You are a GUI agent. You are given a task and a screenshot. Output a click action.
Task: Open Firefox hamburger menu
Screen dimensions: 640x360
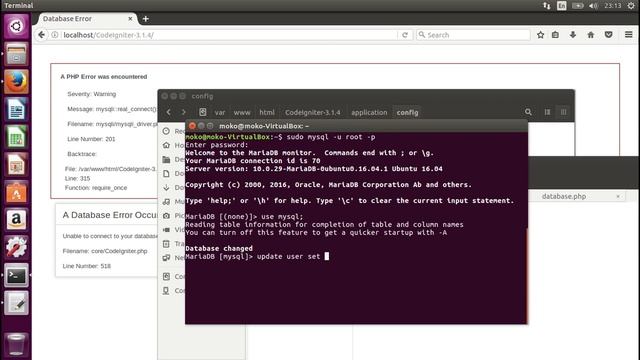(629, 35)
